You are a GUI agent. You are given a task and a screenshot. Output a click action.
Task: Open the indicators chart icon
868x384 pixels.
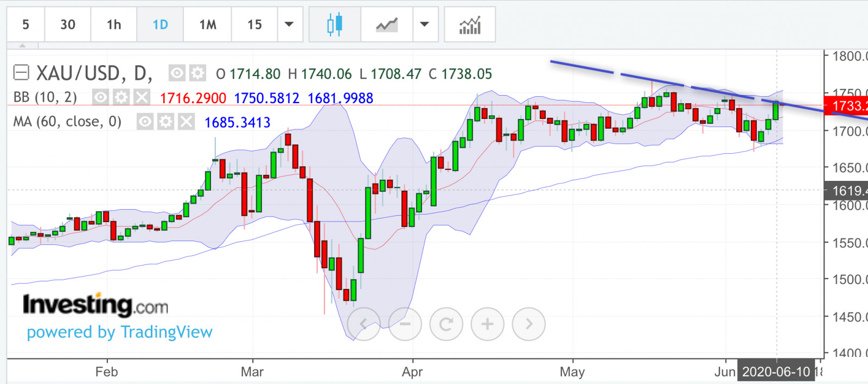[x=470, y=24]
